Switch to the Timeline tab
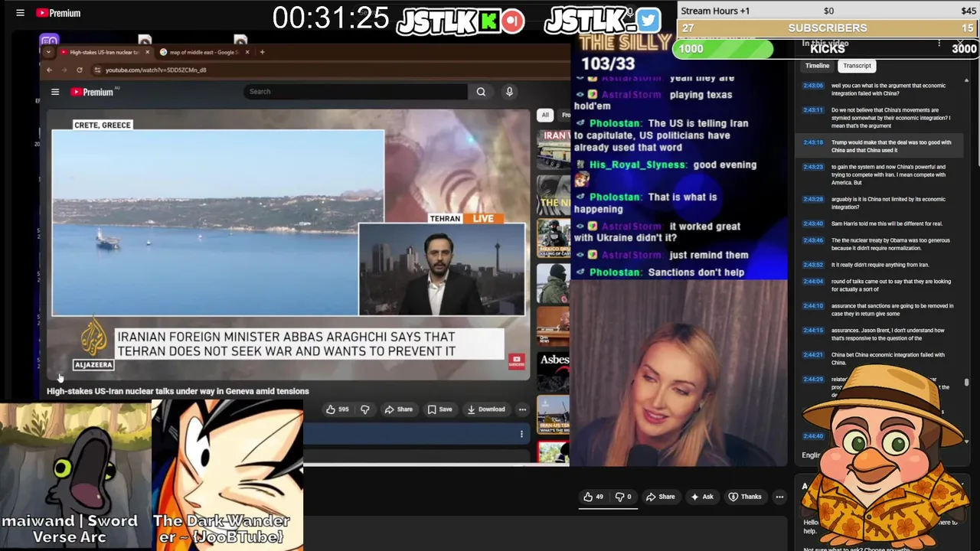The height and width of the screenshot is (551, 980). tap(817, 66)
